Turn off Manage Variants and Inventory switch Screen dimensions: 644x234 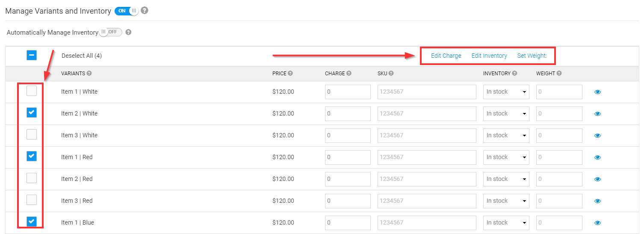[127, 11]
